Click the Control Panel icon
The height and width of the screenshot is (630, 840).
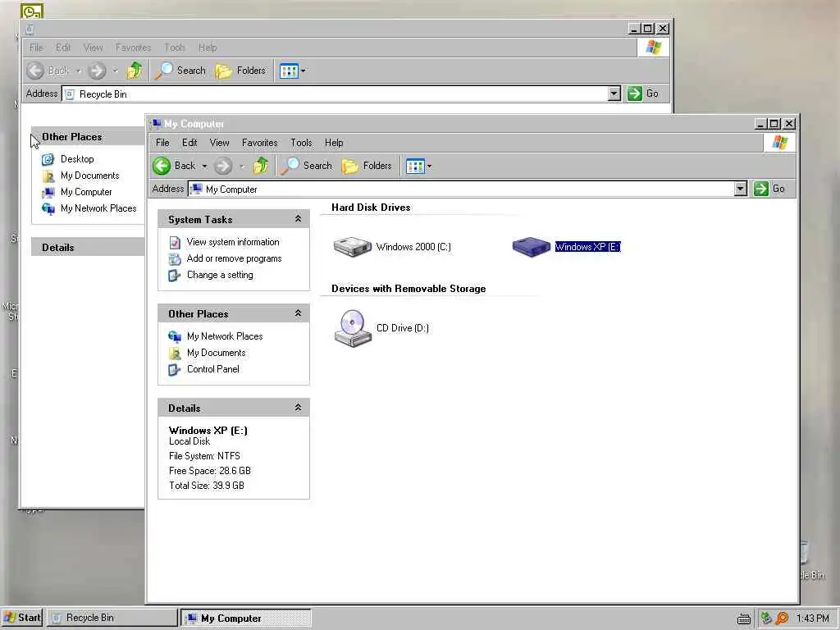click(x=175, y=370)
